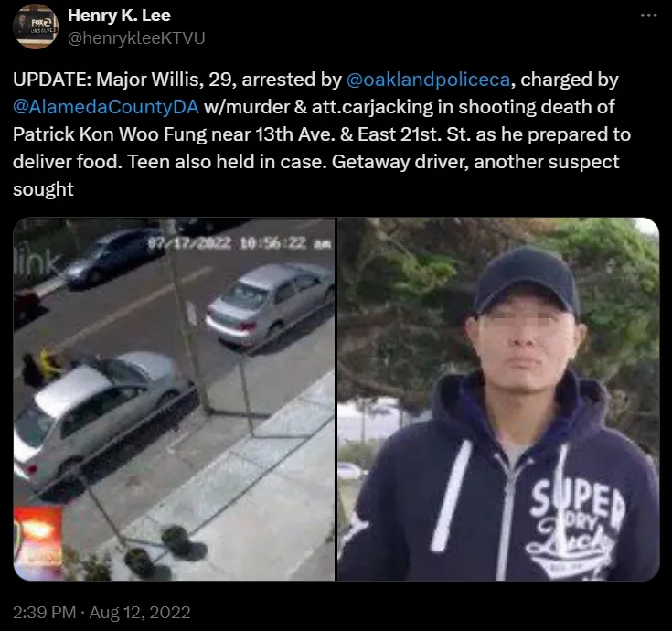This screenshot has height=631, width=672.
Task: Click the 'link' watermark on the footage
Action: click(x=36, y=261)
